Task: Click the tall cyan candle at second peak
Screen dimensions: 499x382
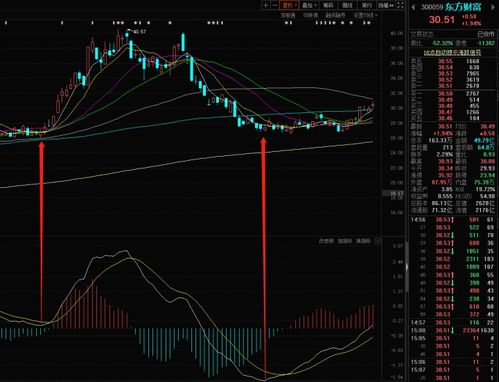Action: pos(183,42)
